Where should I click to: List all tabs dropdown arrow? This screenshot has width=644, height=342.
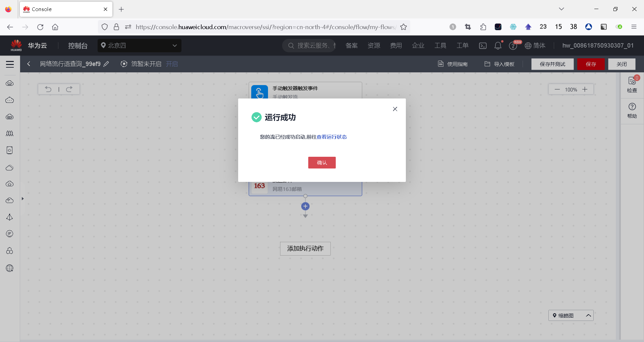click(561, 9)
